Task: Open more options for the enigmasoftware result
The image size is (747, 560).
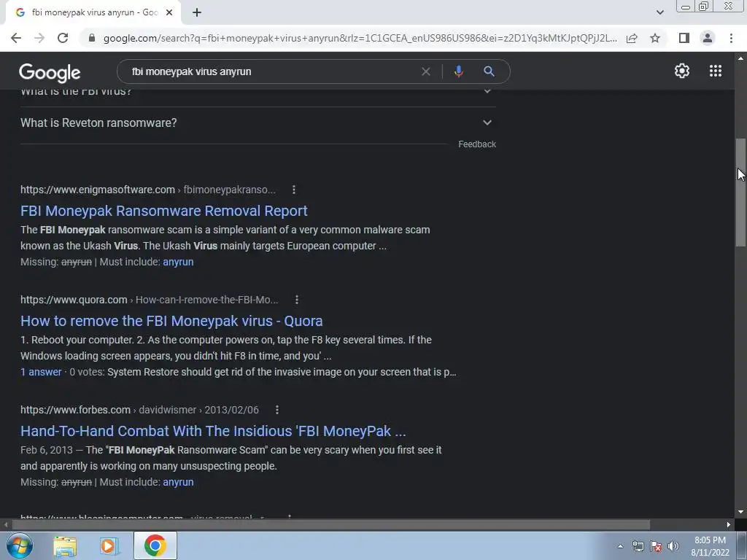Action: pos(294,190)
